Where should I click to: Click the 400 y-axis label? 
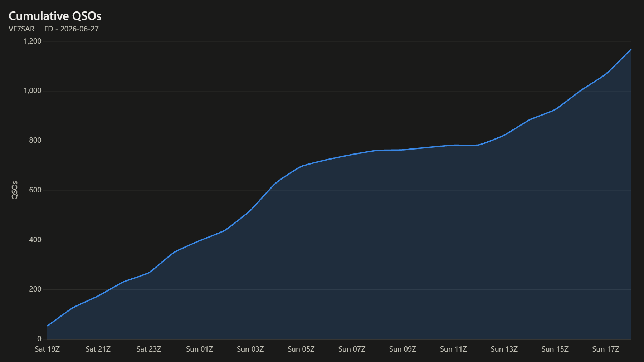pyautogui.click(x=35, y=240)
